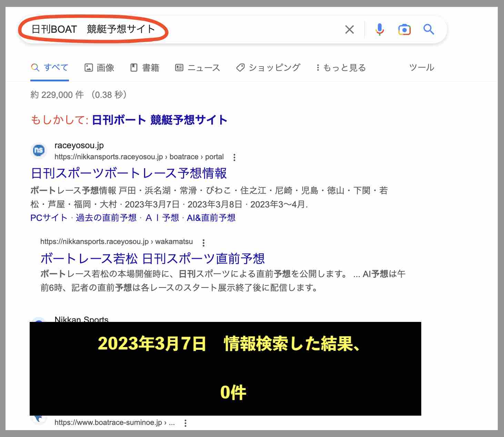Open the ツール search tools menu
The image size is (504, 437).
click(x=421, y=67)
